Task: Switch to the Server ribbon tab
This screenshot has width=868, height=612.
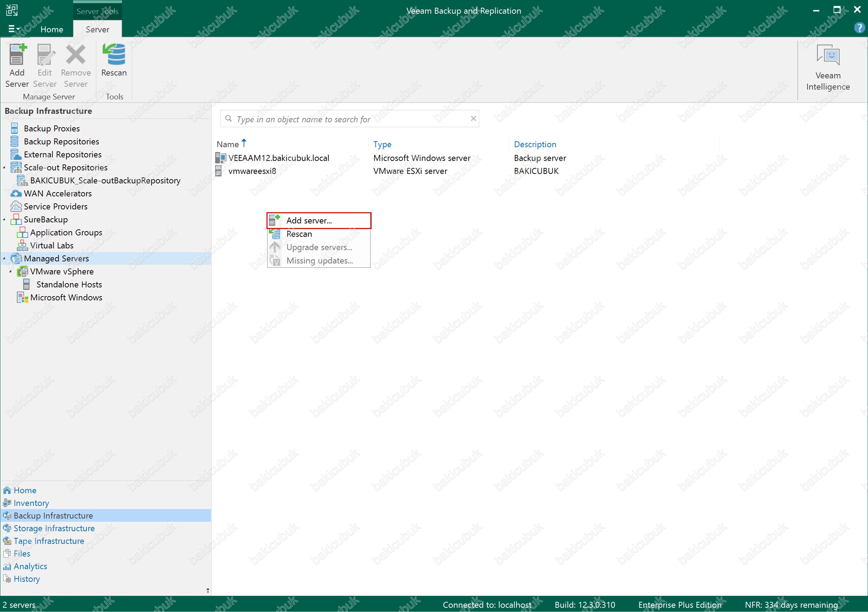Action: pyautogui.click(x=97, y=29)
